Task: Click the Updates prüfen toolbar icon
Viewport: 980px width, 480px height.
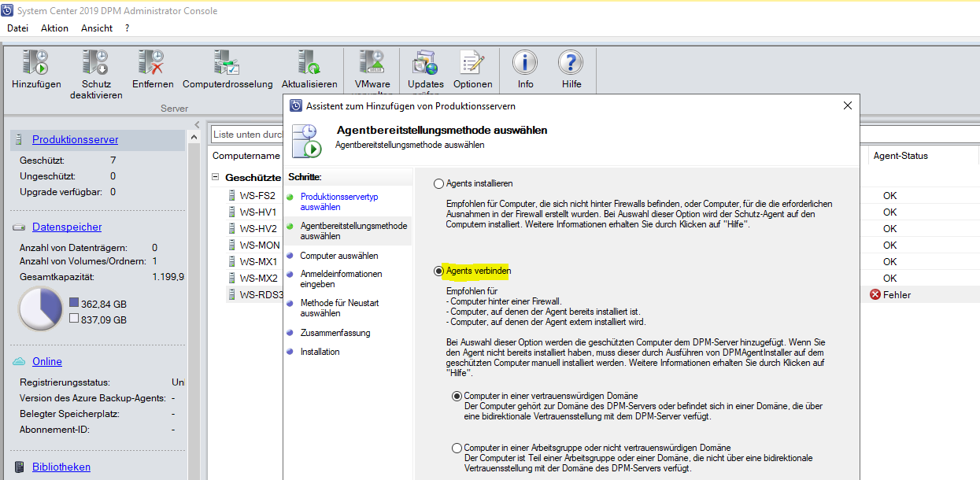Action: 425,63
